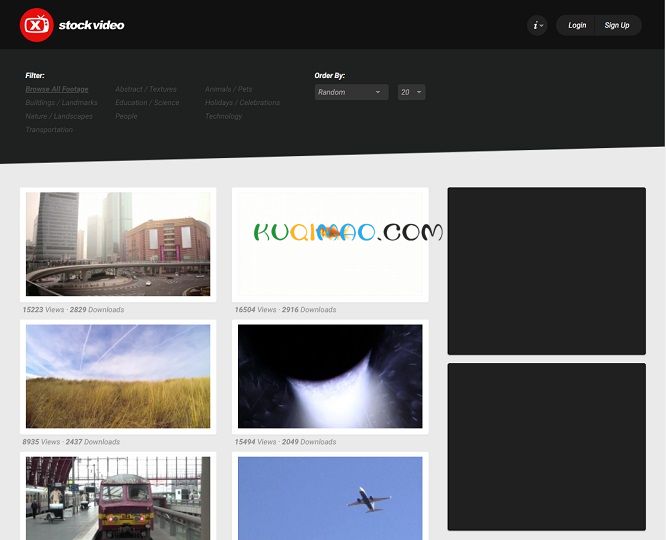The image size is (666, 540).
Task: Filter by Technology category
Action: click(x=223, y=116)
